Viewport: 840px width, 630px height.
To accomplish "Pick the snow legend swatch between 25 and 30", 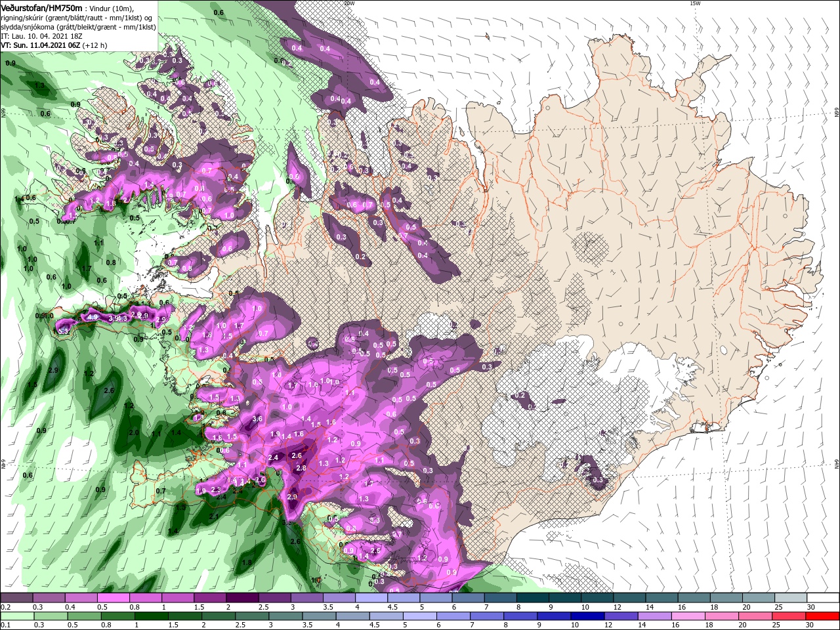I will pos(791,598).
